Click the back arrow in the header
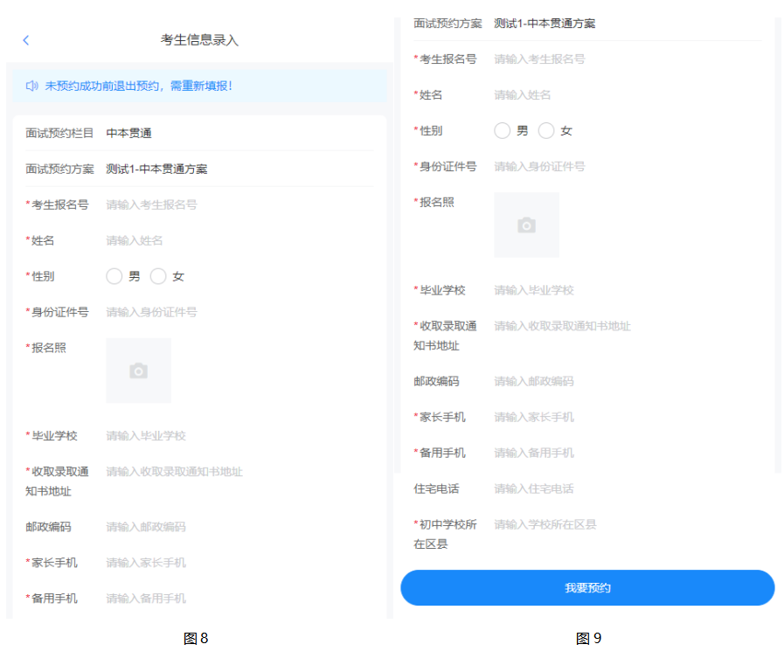The image size is (784, 672). (26, 40)
